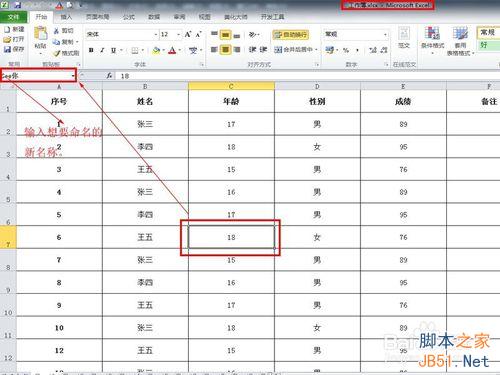Click the 合并后居中 merge and center icon

click(x=278, y=50)
